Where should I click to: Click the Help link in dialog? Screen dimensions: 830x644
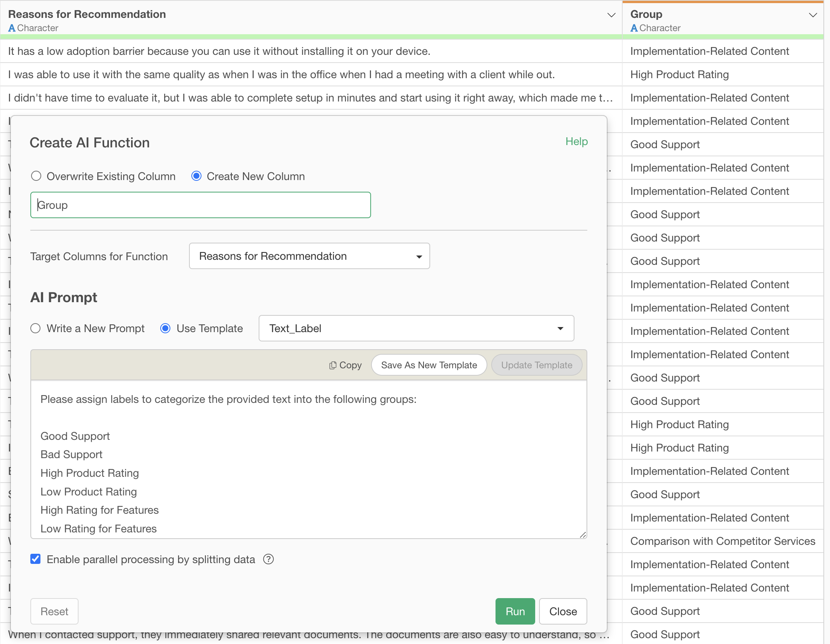576,142
